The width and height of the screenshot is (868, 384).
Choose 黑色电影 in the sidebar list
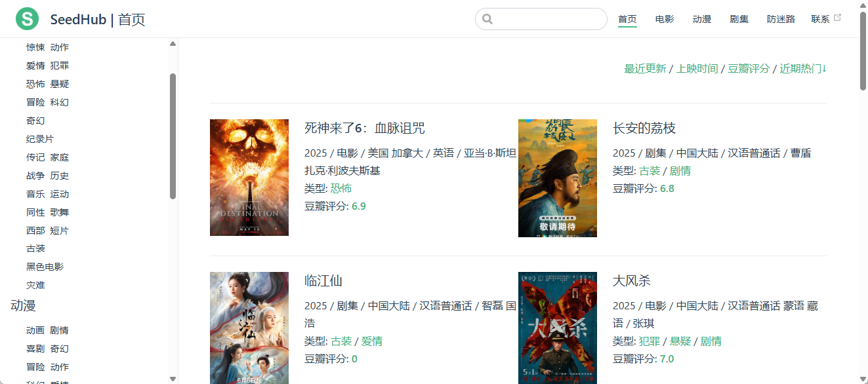45,267
